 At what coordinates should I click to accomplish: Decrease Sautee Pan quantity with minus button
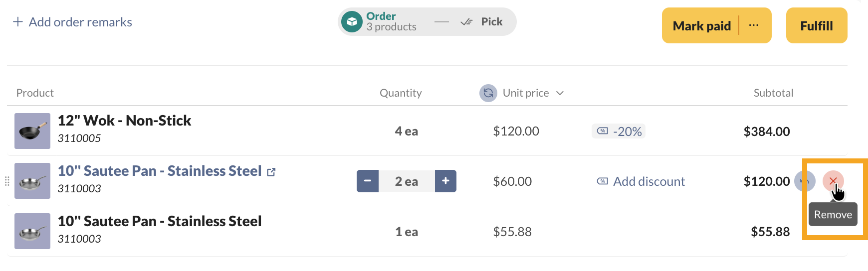[368, 181]
